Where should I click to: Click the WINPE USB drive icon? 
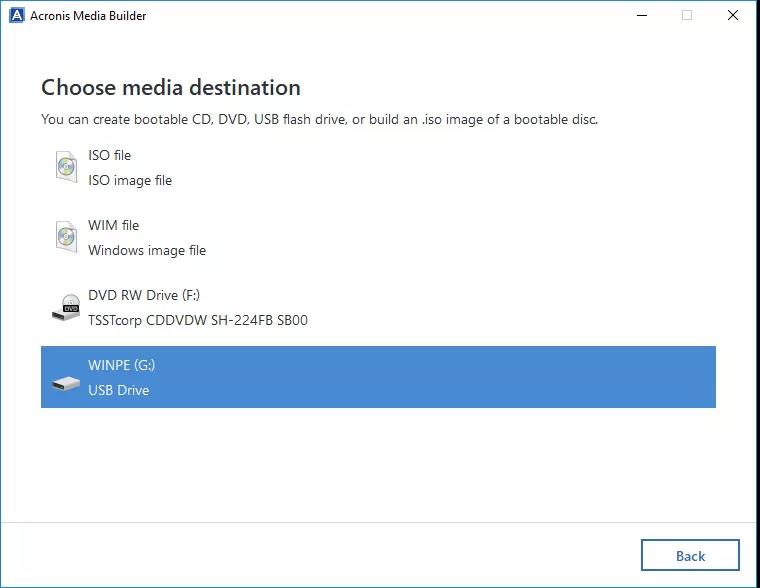tap(66, 383)
